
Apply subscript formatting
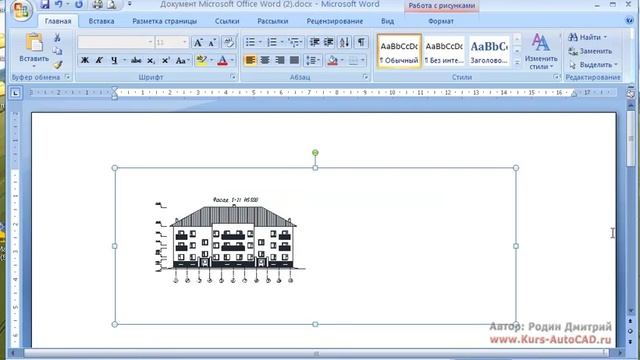tap(151, 61)
